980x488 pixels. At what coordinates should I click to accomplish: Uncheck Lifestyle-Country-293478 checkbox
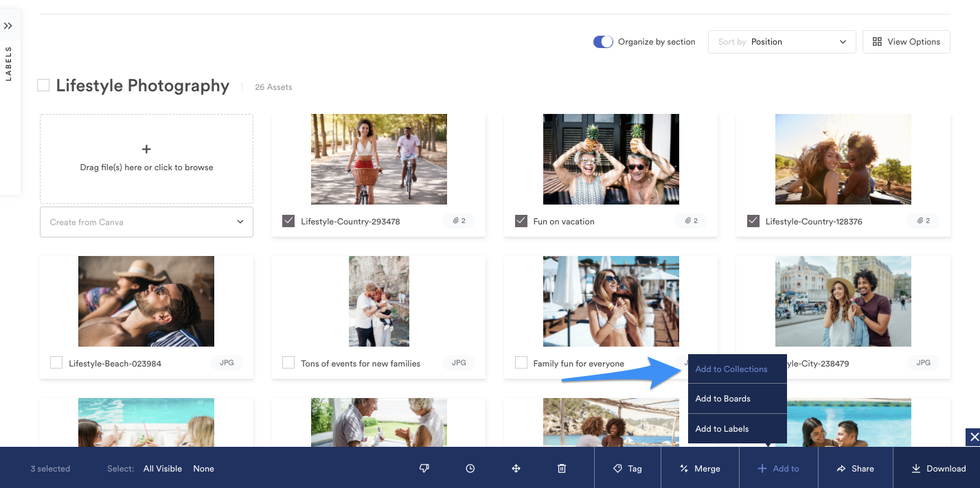[288, 221]
